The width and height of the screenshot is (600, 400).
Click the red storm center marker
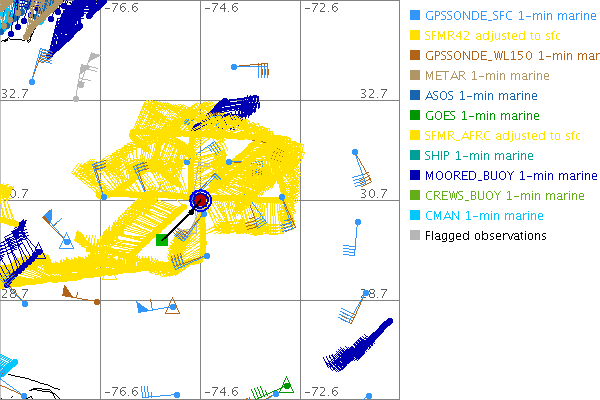(201, 201)
